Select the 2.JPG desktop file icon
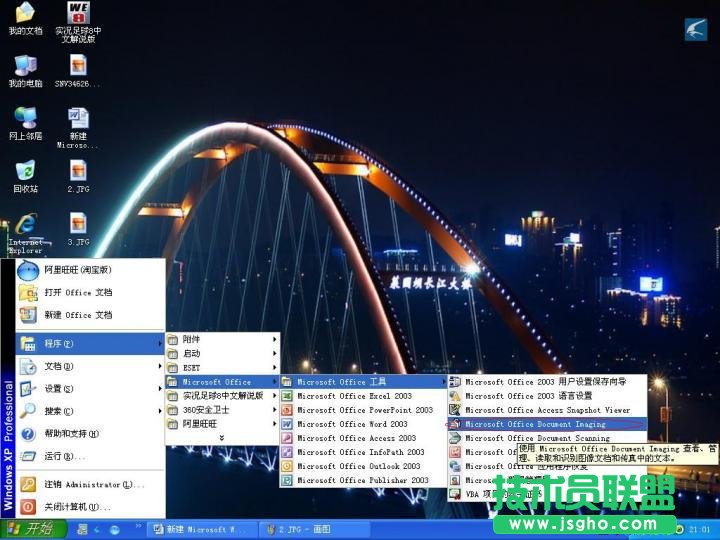The height and width of the screenshot is (540, 720). 79,176
